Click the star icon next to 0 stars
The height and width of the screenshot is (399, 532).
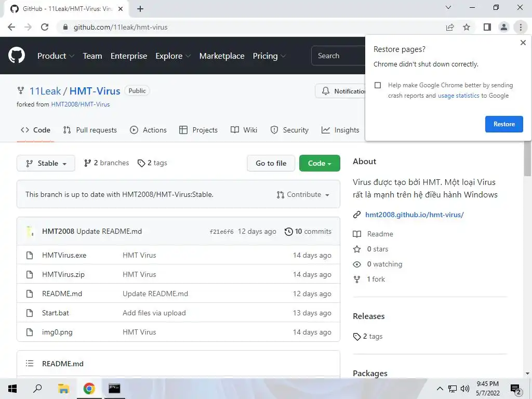click(356, 249)
